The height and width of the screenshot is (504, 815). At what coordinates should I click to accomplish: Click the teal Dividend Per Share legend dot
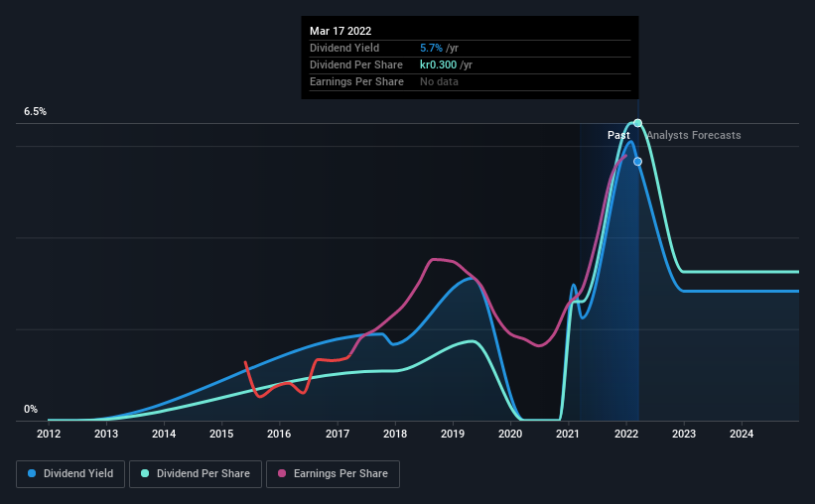point(145,473)
